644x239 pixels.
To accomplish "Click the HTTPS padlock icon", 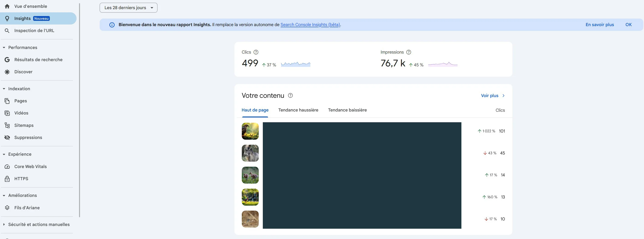I will tap(7, 179).
